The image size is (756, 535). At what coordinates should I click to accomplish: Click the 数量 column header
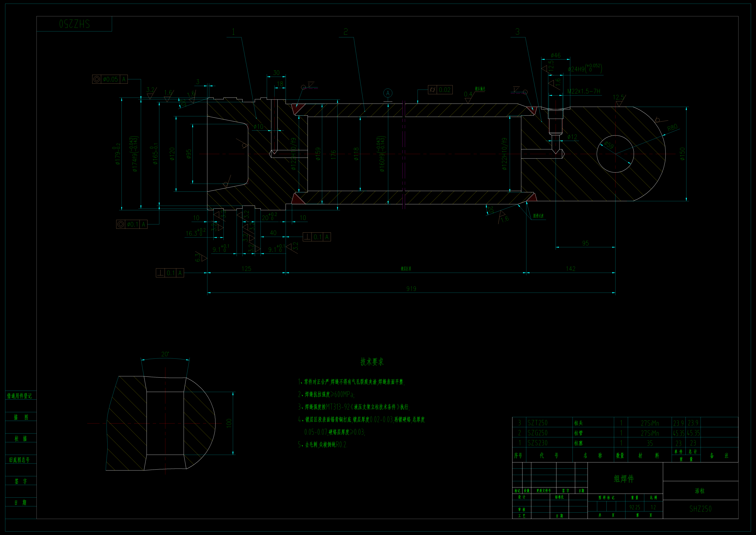click(x=620, y=456)
